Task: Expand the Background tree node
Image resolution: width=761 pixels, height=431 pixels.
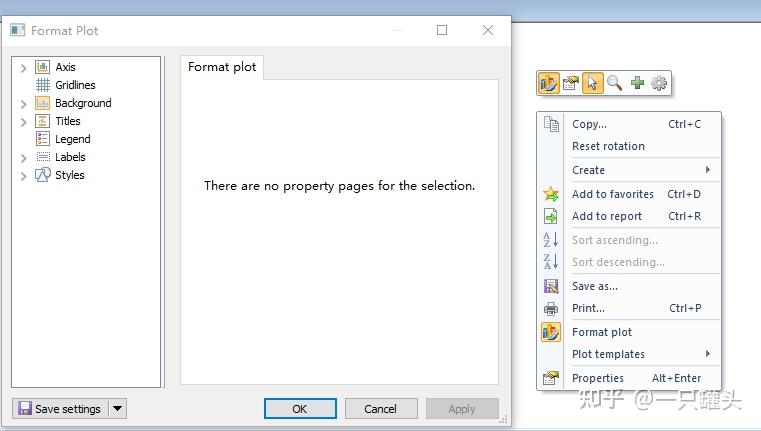Action: click(x=24, y=104)
